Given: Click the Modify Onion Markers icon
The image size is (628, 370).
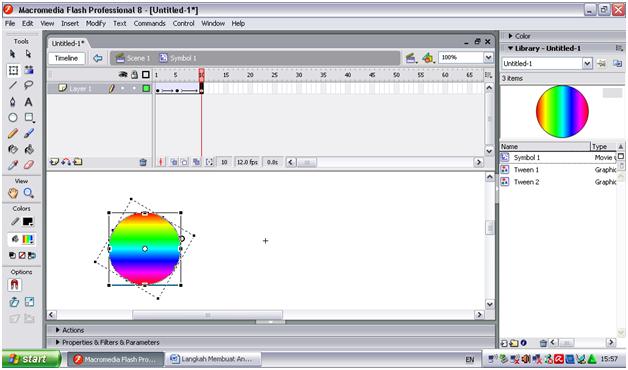Looking at the screenshot, I should point(209,162).
